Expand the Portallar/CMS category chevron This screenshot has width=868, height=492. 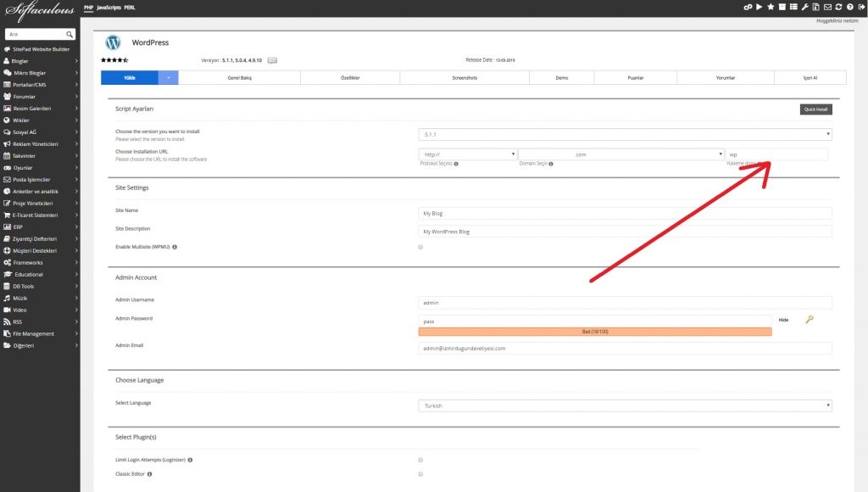point(75,85)
